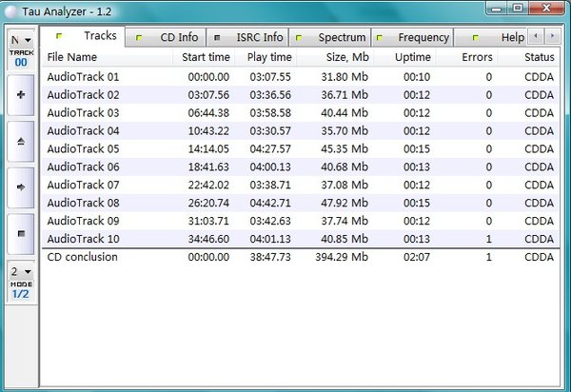Click start time 34:46.60 cell
Viewport: 571px width, 392px height.
[208, 239]
